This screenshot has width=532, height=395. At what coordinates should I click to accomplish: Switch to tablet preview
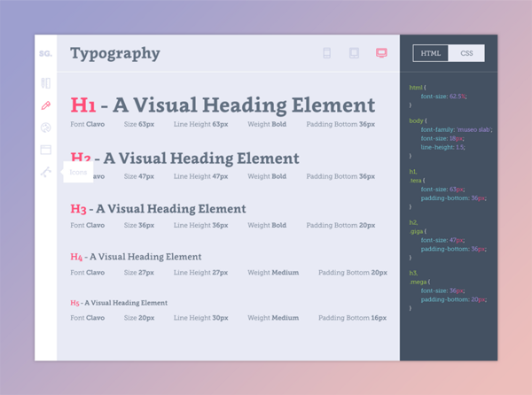click(x=354, y=53)
